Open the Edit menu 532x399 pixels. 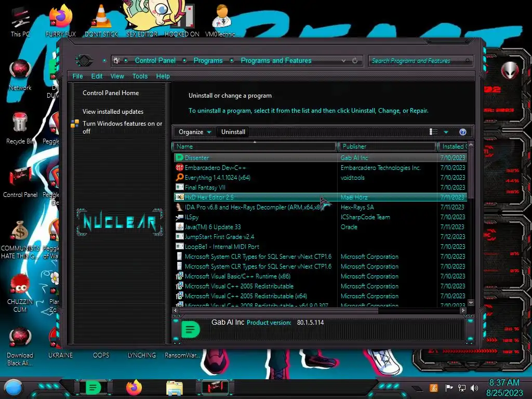click(x=97, y=76)
